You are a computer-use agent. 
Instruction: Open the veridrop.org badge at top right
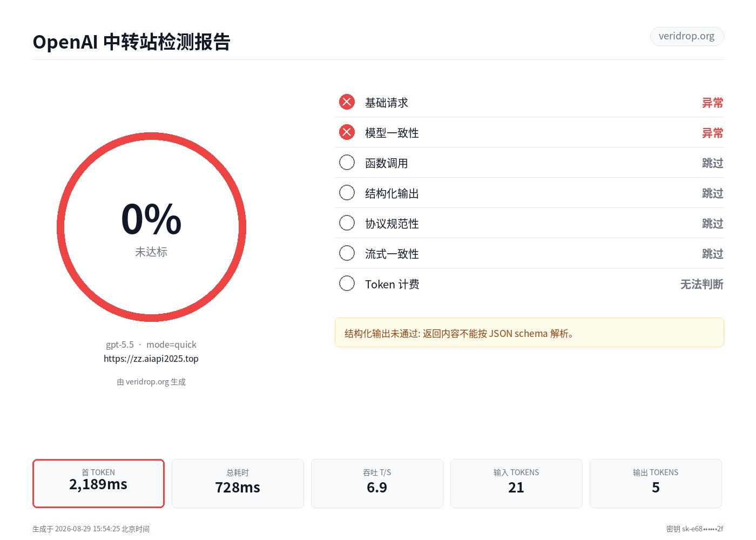(687, 36)
